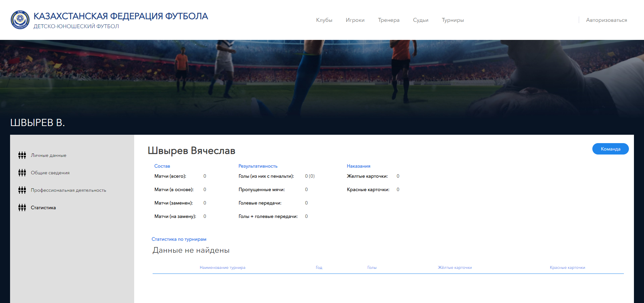Click the Матчи (в основе) label
Image resolution: width=644 pixels, height=303 pixels.
[174, 189]
